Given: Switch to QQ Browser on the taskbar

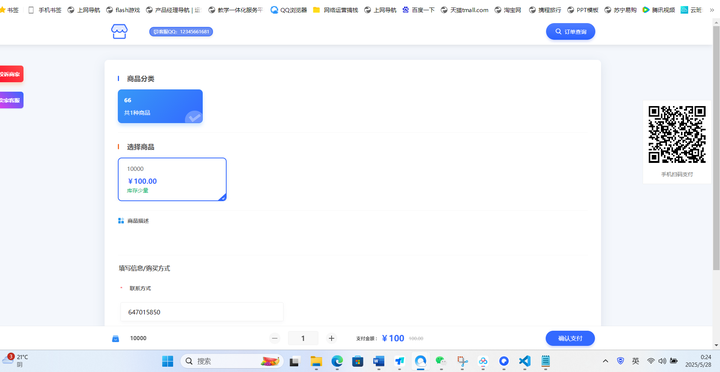Looking at the screenshot, I should (x=420, y=361).
